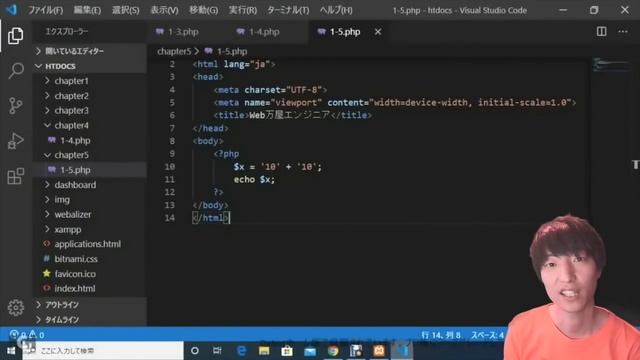Click the split editor icon
Viewport: 640px width, 360px height.
601,31
